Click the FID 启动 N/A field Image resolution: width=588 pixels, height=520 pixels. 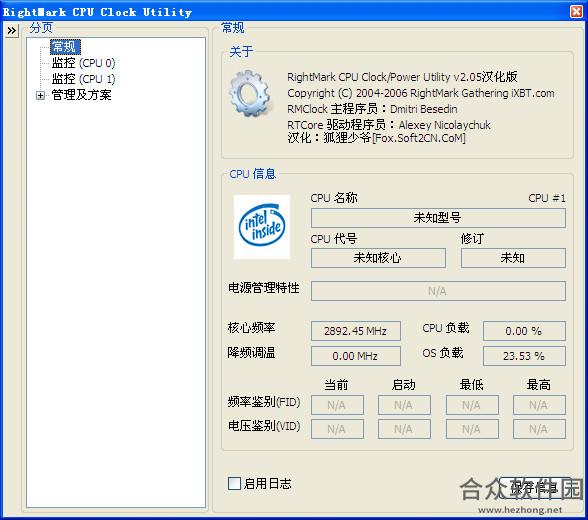(x=404, y=405)
